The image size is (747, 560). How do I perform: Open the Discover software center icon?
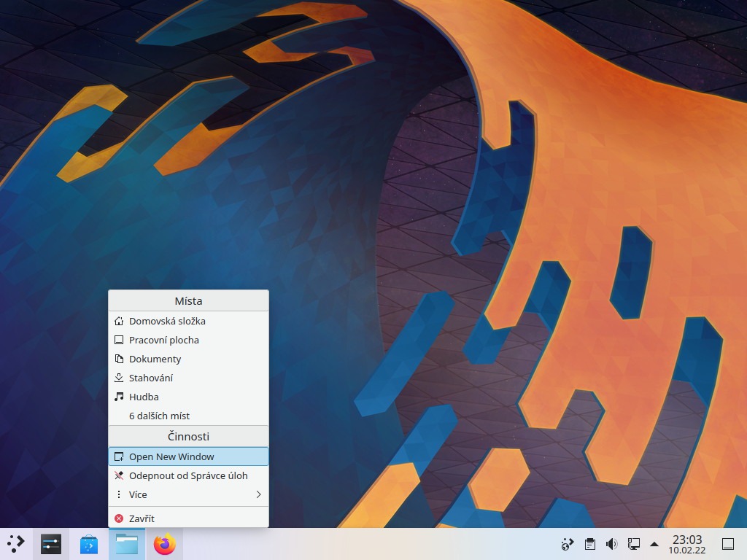[x=88, y=544]
